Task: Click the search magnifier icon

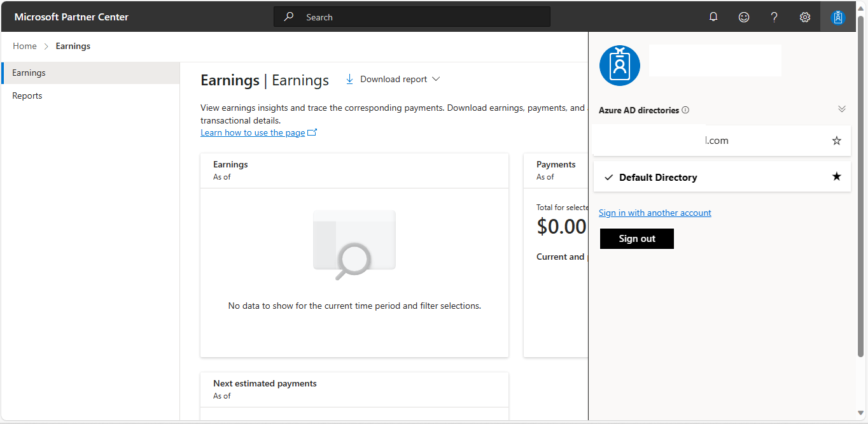Action: point(289,17)
